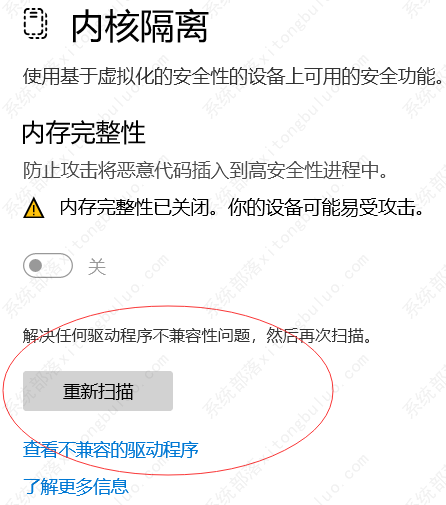Click the 内核隔离 page title
This screenshot has height=505, width=446.
[x=140, y=26]
